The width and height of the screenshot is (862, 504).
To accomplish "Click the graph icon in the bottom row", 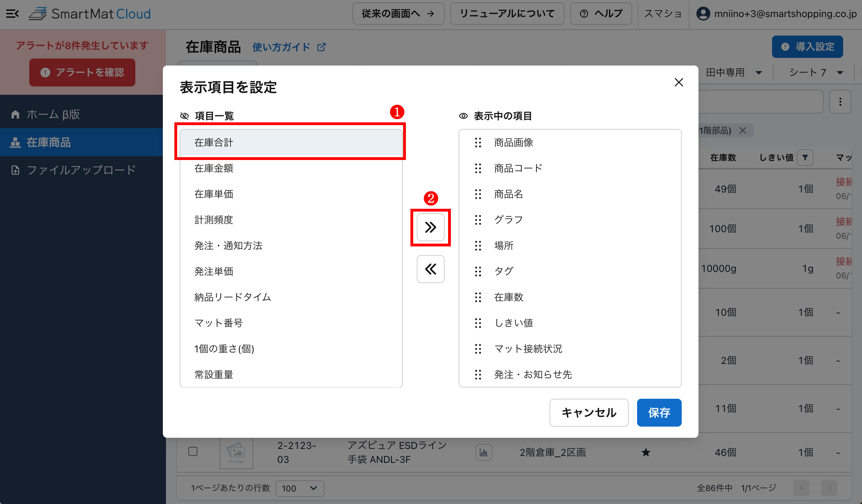I will pyautogui.click(x=484, y=452).
